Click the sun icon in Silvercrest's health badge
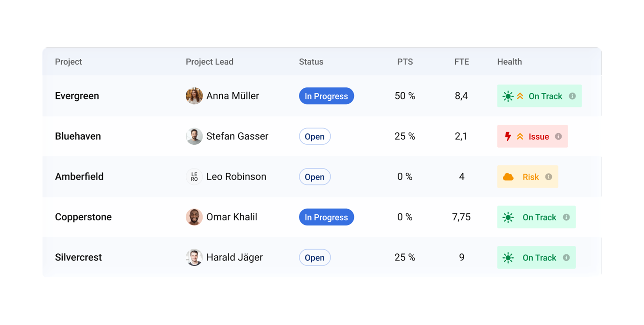The image size is (644, 325). (508, 258)
